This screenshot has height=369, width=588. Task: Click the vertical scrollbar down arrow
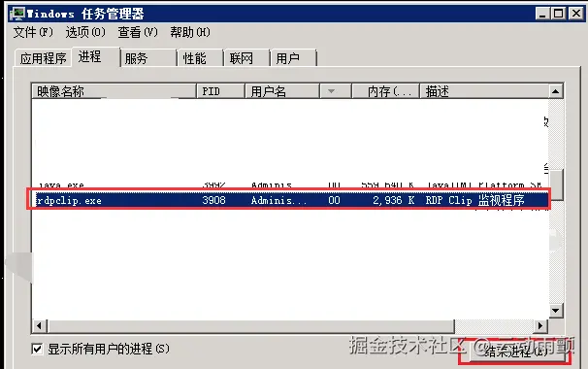click(x=555, y=311)
